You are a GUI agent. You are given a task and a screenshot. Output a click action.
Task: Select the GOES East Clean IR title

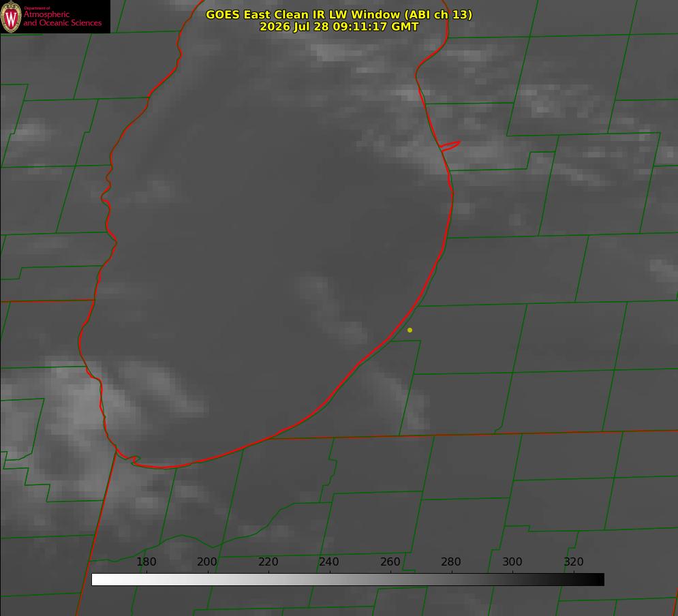point(339,14)
